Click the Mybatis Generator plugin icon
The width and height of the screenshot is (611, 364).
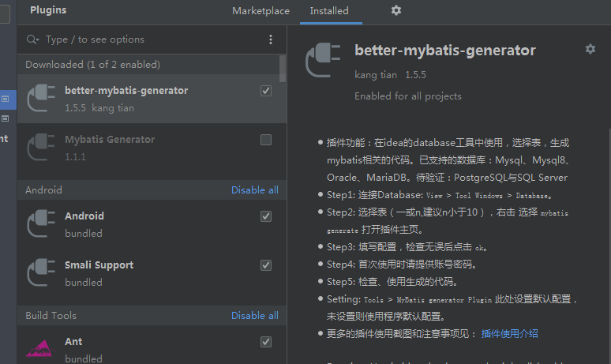41,148
